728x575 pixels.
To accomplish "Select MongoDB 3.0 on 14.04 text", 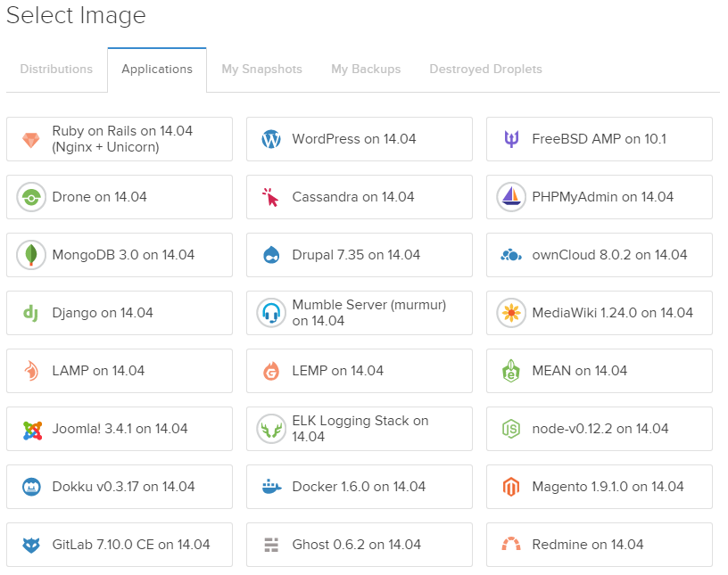I will pos(123,255).
